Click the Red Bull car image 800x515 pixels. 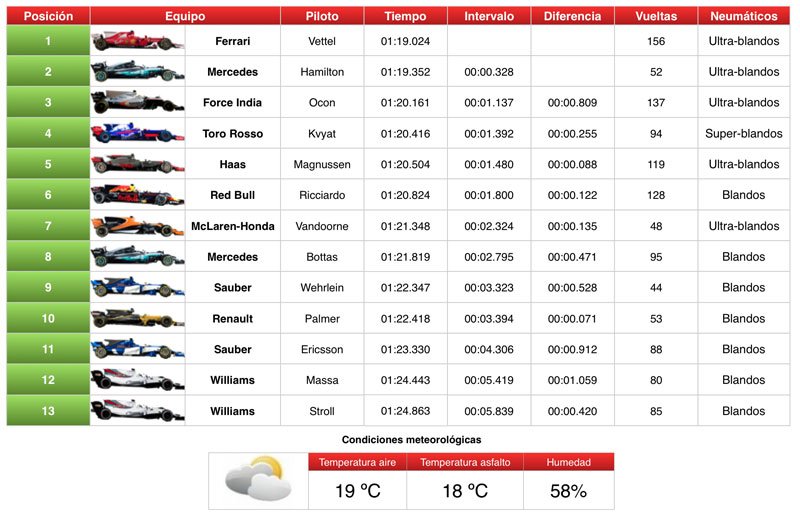click(x=138, y=194)
